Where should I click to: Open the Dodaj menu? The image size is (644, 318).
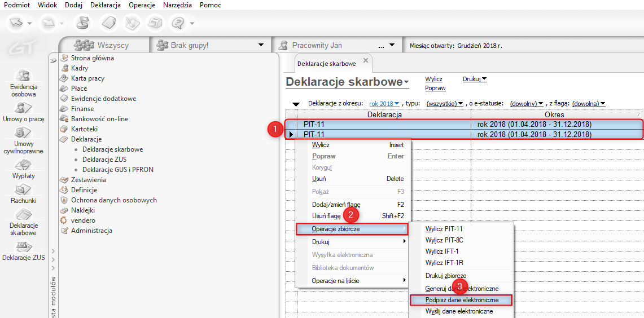coord(73,5)
